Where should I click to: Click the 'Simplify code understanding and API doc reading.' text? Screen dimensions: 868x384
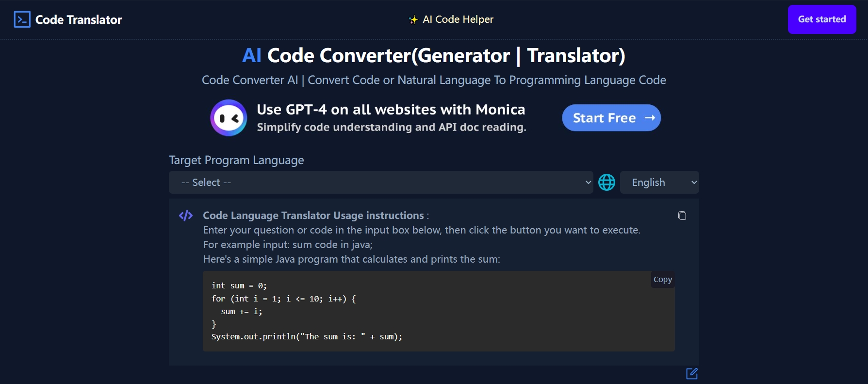pyautogui.click(x=392, y=127)
